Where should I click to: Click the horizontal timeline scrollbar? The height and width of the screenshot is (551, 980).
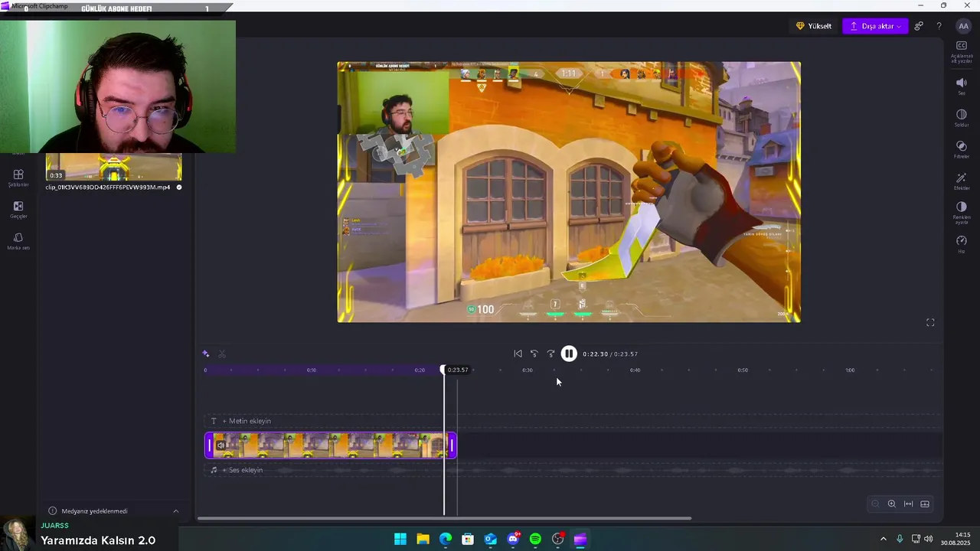[x=444, y=519]
